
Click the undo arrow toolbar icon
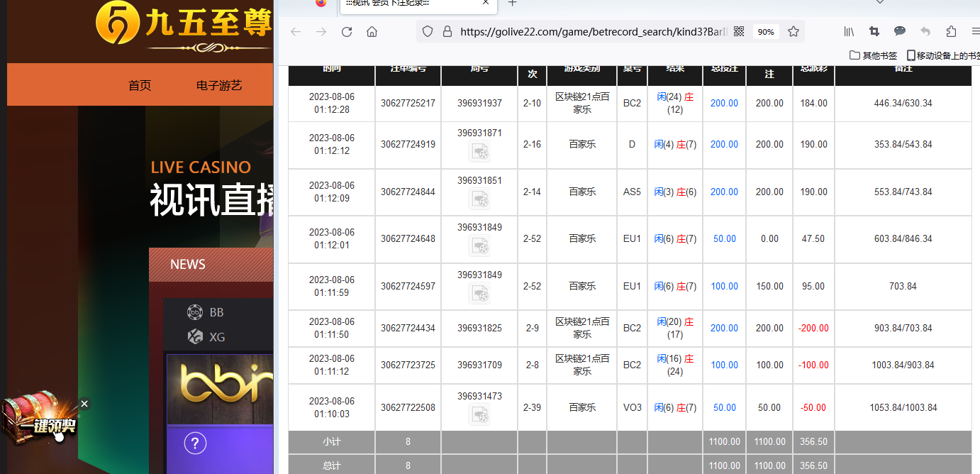925,31
